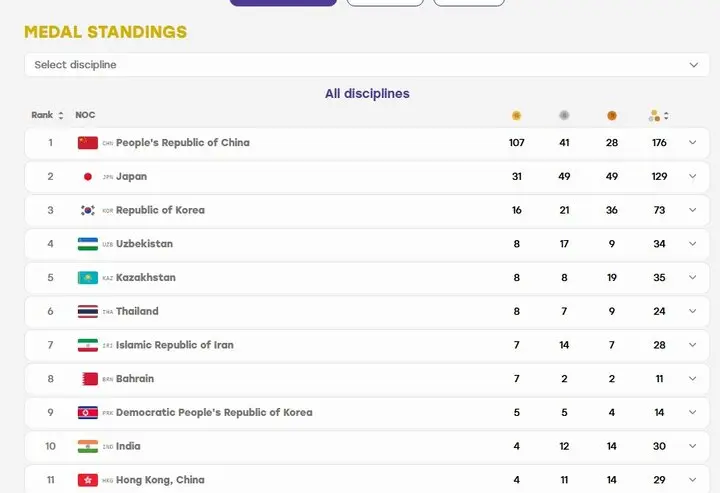The height and width of the screenshot is (493, 720).
Task: Click the Japan flag icon
Action: click(88, 176)
